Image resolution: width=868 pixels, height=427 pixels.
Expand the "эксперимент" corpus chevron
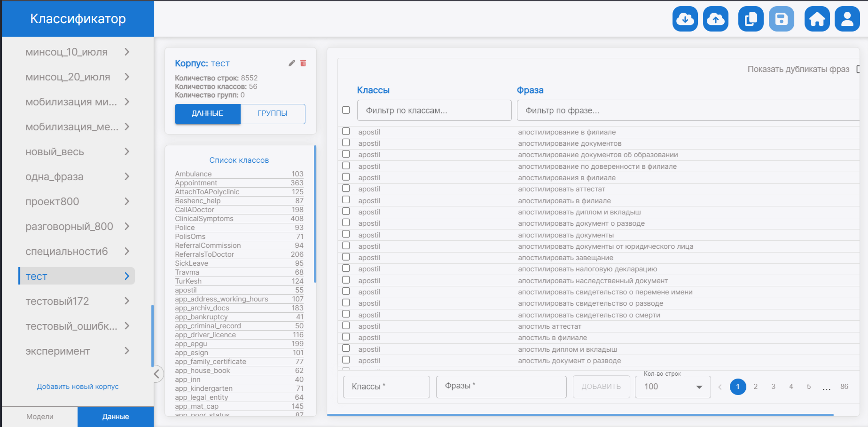point(127,351)
